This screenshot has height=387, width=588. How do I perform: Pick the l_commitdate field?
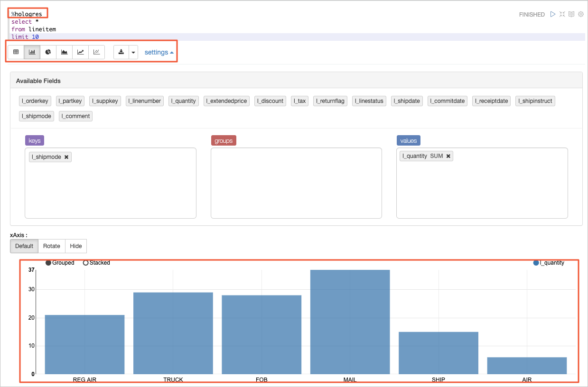448,101
